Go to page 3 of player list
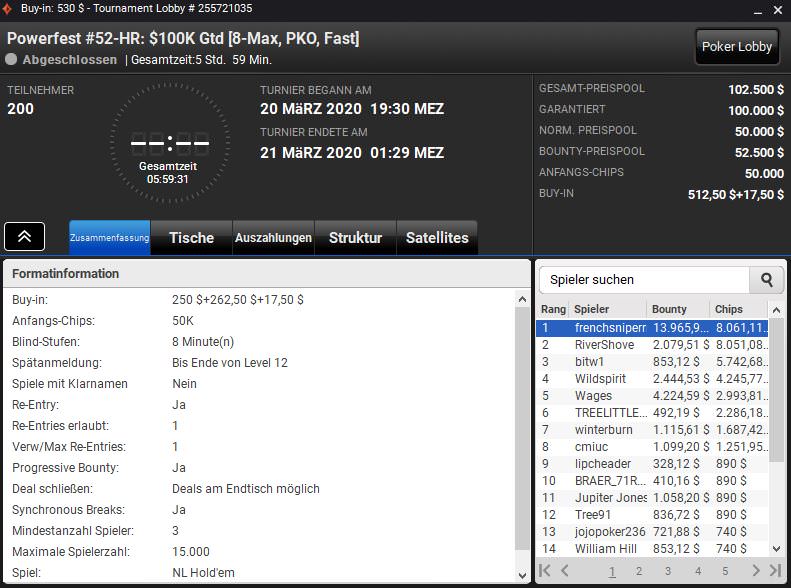Screen dimensions: 791x588 coord(668,571)
